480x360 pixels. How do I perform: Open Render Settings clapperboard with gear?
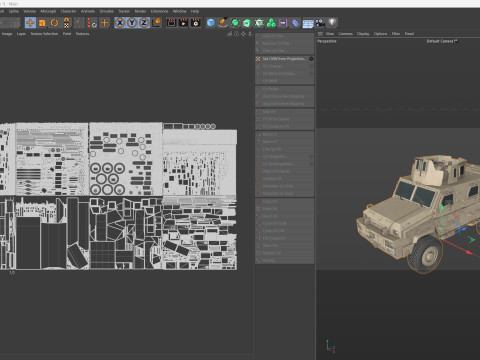coord(196,23)
